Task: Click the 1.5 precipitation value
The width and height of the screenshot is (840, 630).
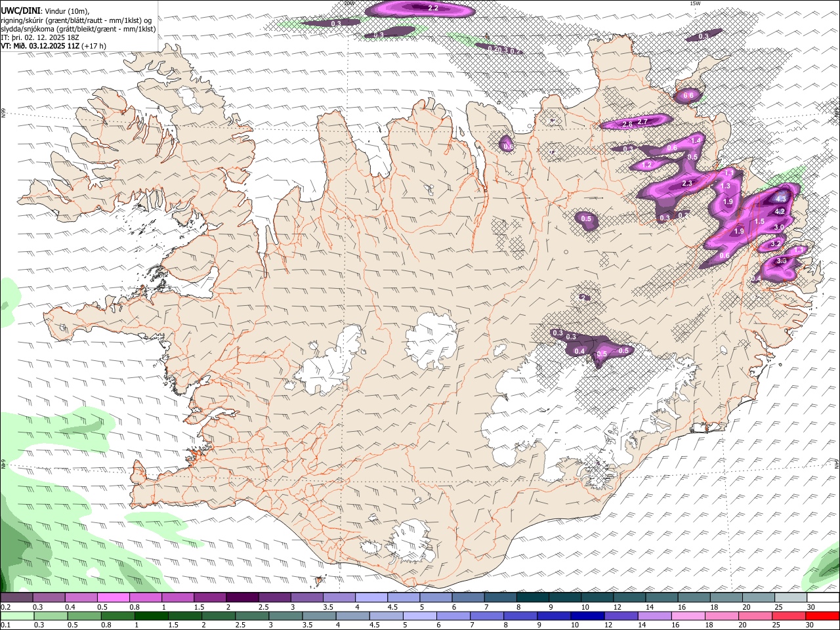Action: [759, 222]
